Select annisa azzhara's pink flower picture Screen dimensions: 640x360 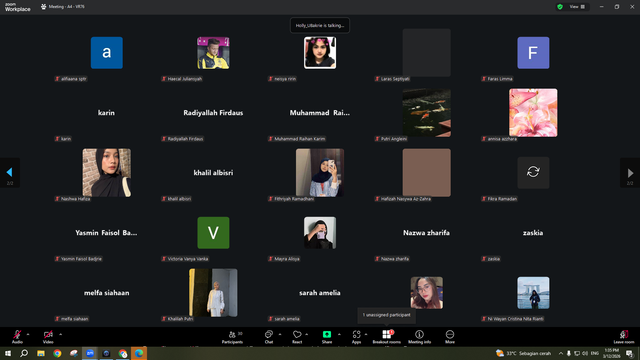[533, 113]
